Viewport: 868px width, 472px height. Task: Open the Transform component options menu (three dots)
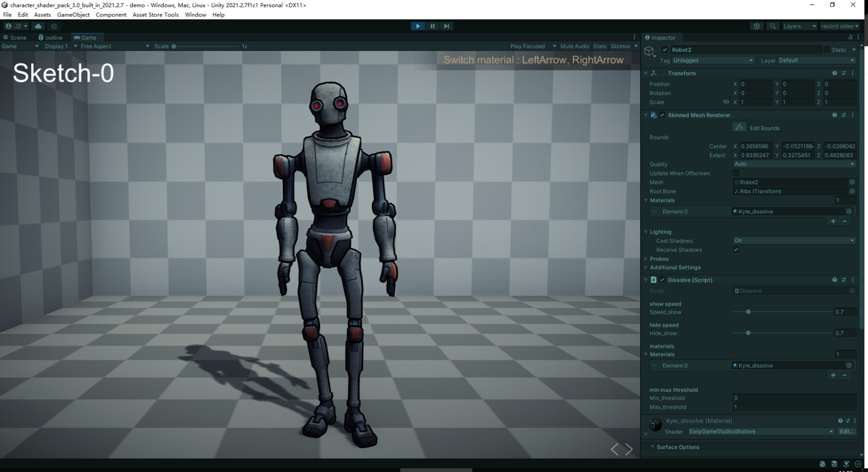point(853,73)
